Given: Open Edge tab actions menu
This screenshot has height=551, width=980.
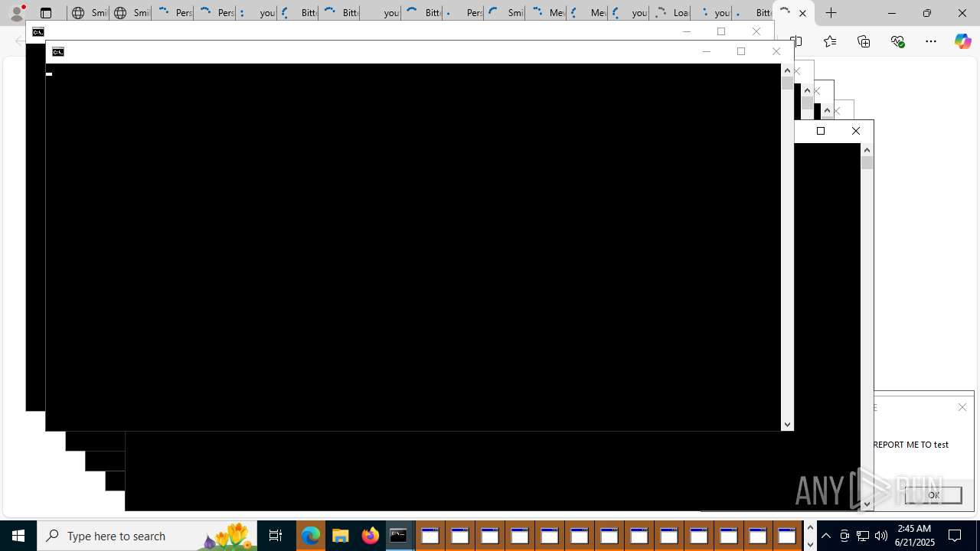Looking at the screenshot, I should [46, 13].
